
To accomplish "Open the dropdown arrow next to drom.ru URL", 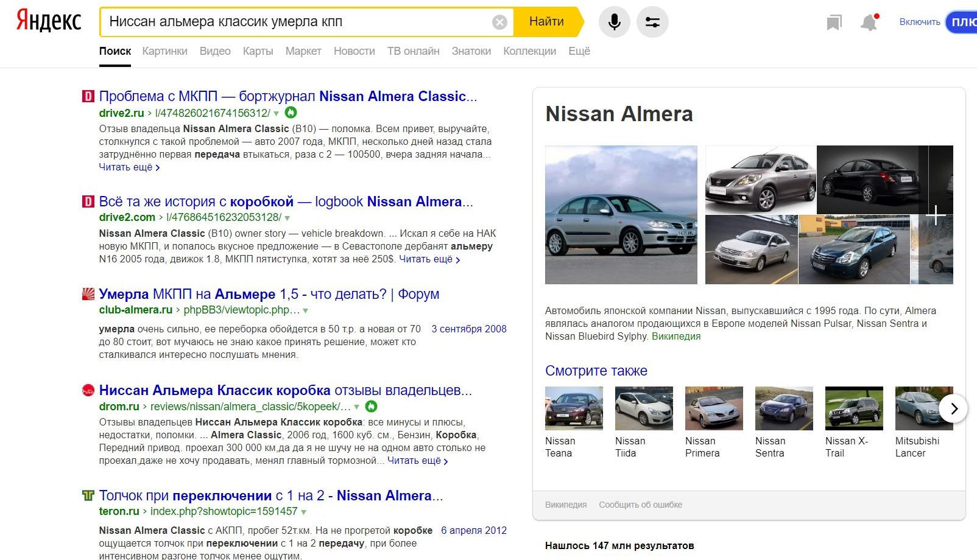I will [x=356, y=407].
